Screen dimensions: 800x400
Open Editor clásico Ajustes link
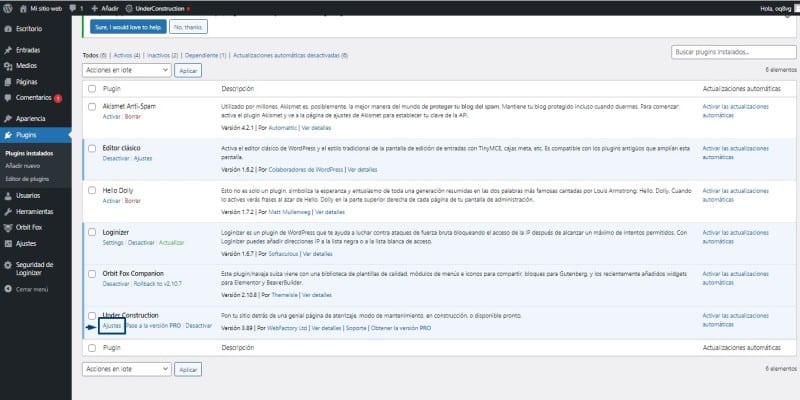pyautogui.click(x=143, y=159)
